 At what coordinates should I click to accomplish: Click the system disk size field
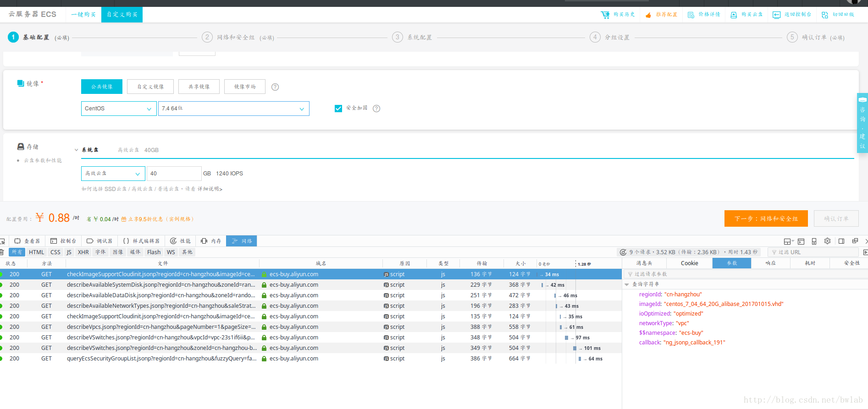coord(174,174)
